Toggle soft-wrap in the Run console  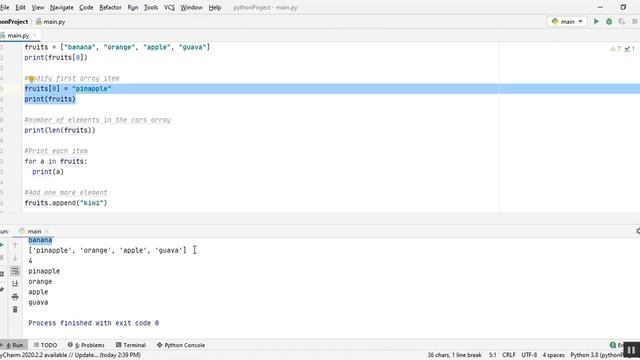click(x=15, y=271)
